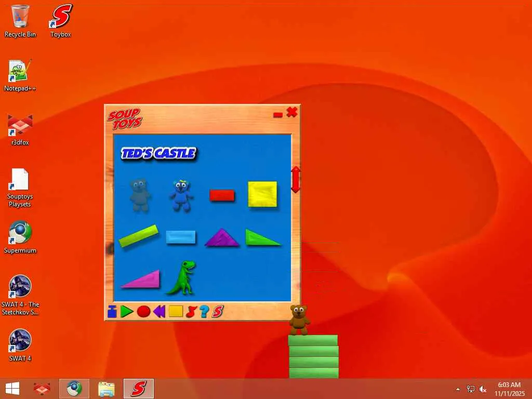Select the blue teddy bear toy

coord(181,196)
